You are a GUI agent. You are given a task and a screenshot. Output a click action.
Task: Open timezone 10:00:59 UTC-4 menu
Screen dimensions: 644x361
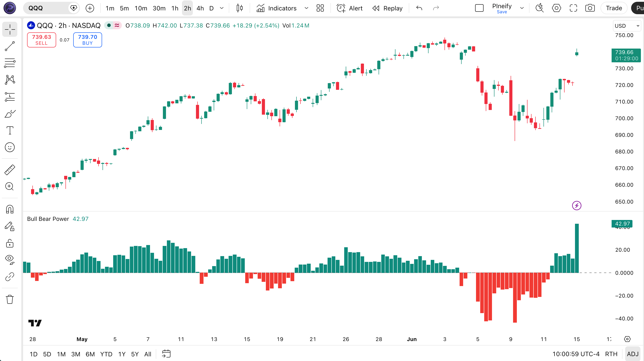(576, 354)
